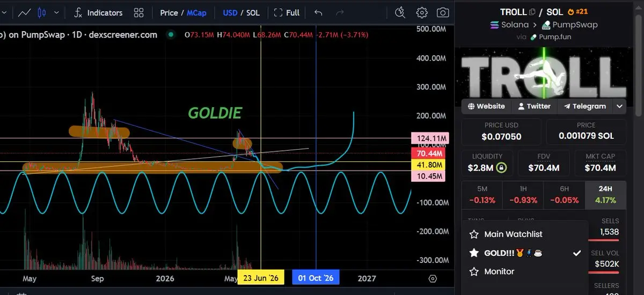Toggle the GOLD!!! watchlist entry
Viewport: 644px width, 295px height.
pyautogui.click(x=525, y=253)
